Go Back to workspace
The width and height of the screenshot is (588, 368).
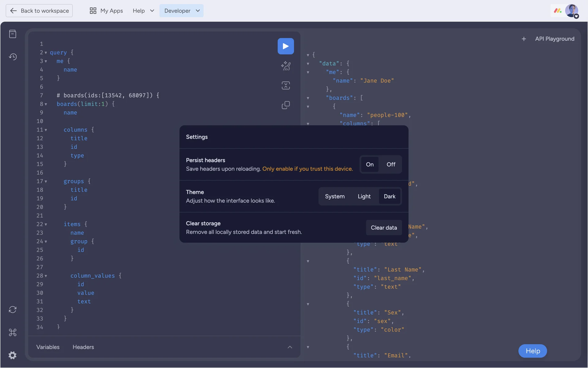click(x=39, y=11)
